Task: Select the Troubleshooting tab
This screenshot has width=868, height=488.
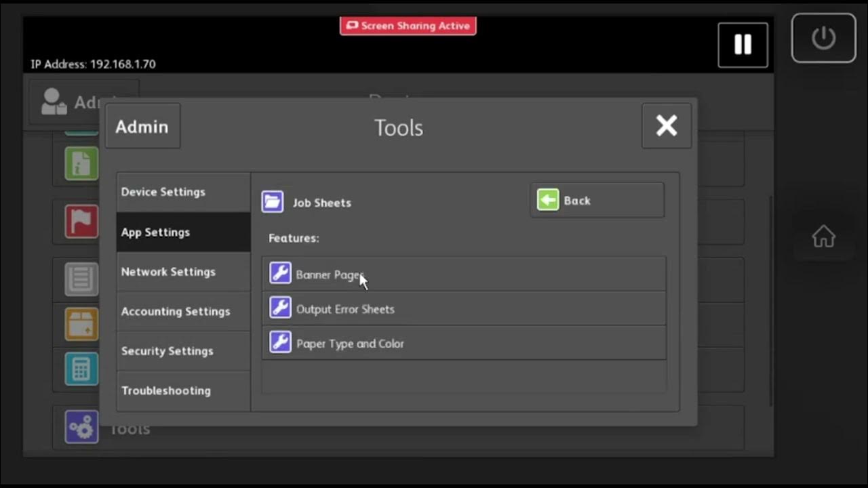Action: tap(183, 390)
